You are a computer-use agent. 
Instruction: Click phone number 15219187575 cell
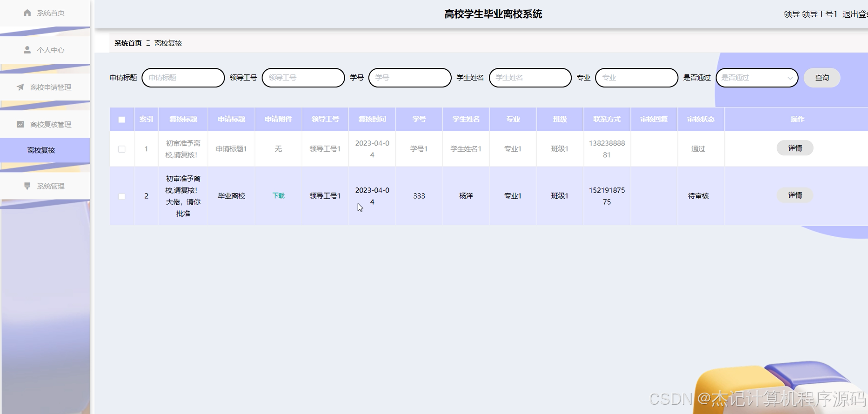coord(607,196)
